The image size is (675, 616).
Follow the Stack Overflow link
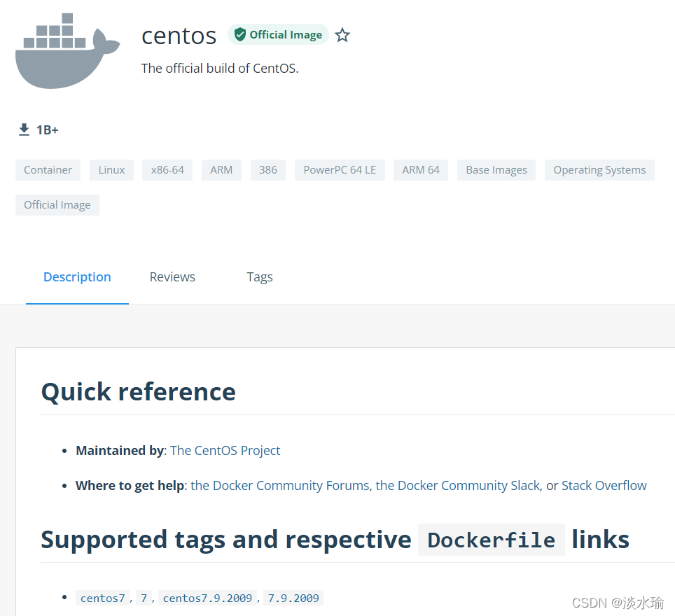point(604,485)
